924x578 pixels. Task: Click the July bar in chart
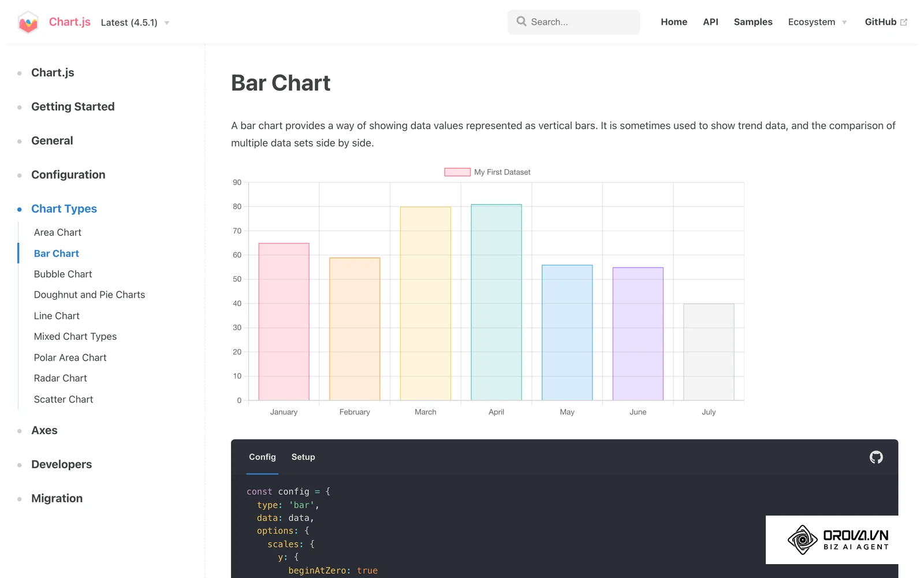(709, 352)
